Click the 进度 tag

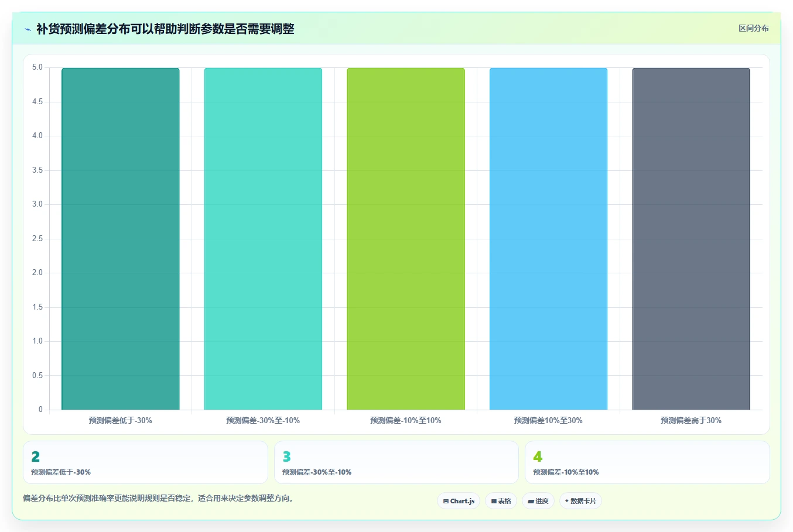tap(538, 501)
